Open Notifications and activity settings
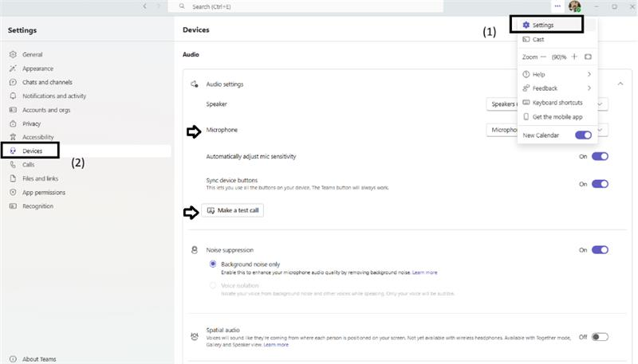Screen dimensions: 638x364 click(54, 96)
